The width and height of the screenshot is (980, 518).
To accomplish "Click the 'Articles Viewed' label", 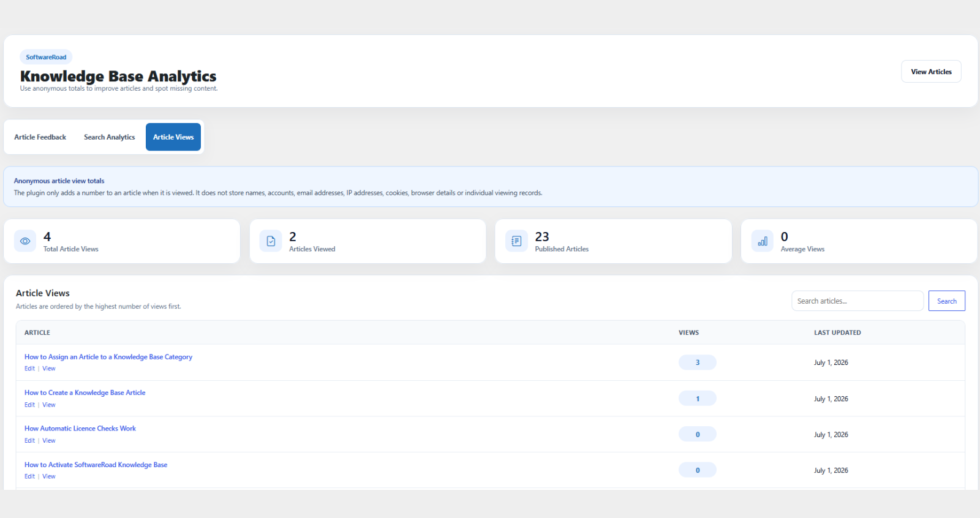I will 312,249.
